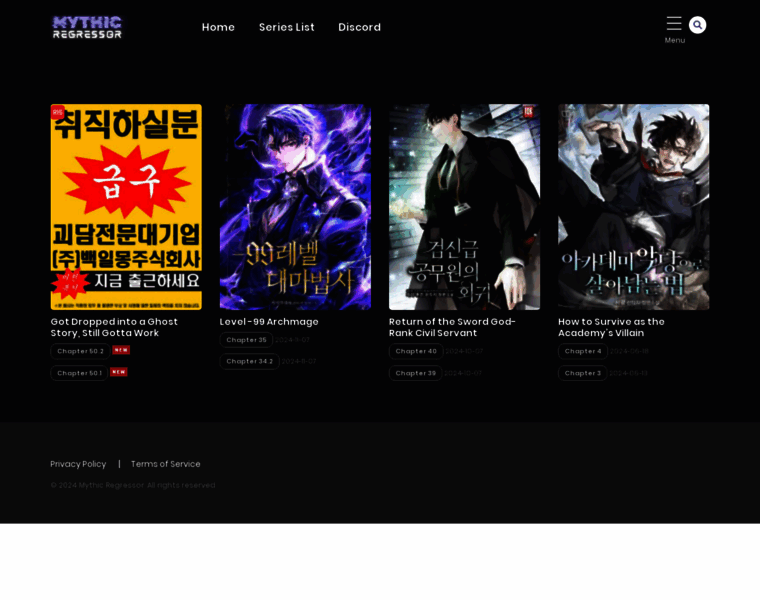
Task: Open Chapter 50.2 of Ghost Story
Action: [x=80, y=351]
